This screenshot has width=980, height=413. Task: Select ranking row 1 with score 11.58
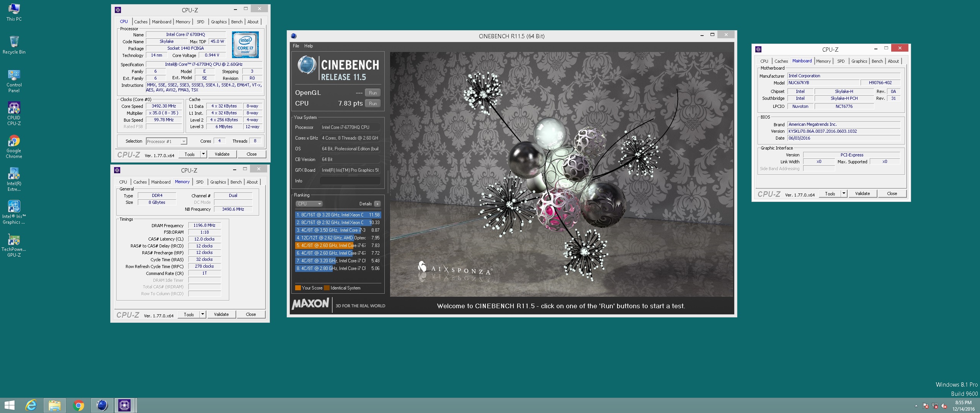click(338, 215)
